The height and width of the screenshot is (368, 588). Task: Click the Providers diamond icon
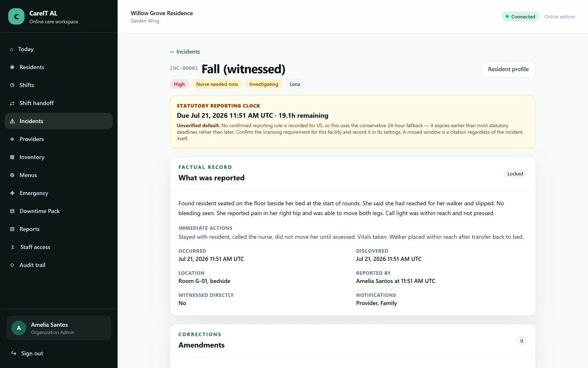(x=12, y=139)
